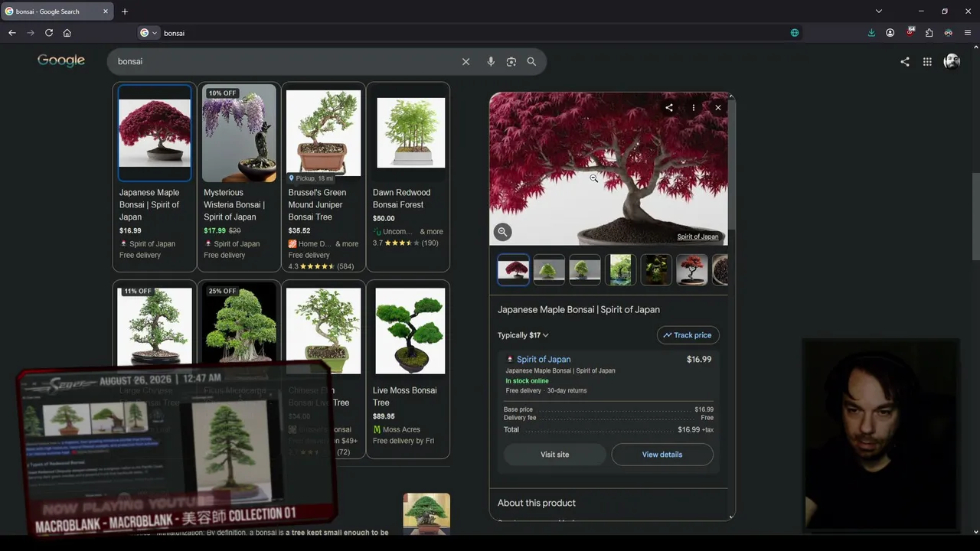Start a voice search with microphone
Screen dimensions: 980x551
(x=491, y=62)
